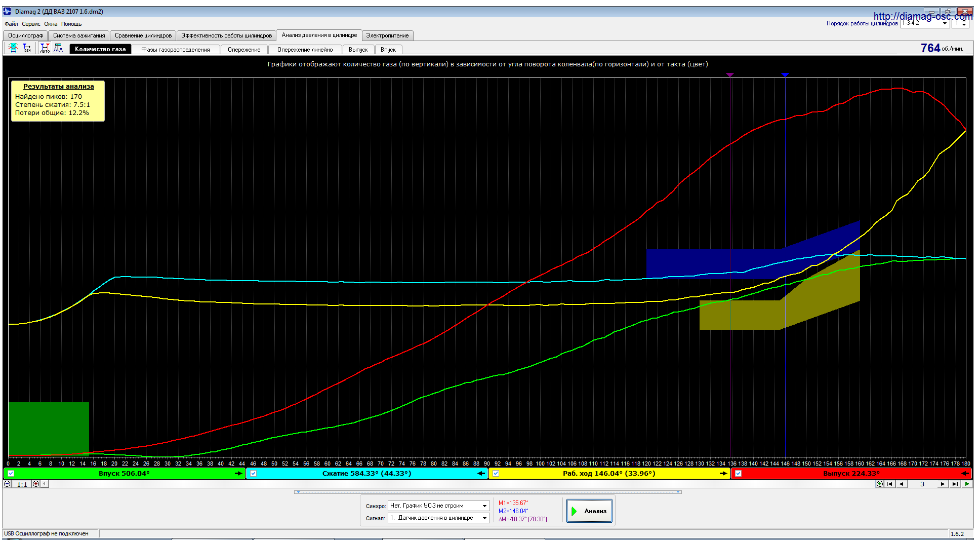Open the Фазы газораспределения sub-tab
The image size is (980, 540).
[176, 49]
